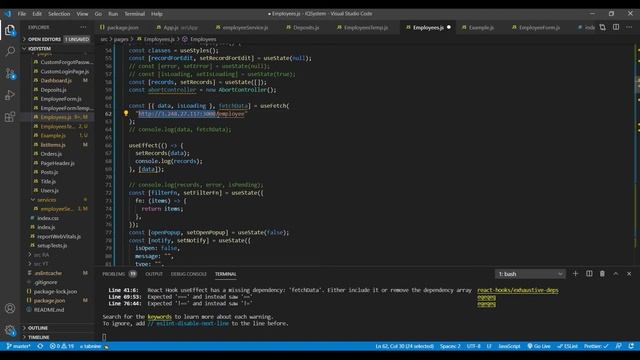Split the editor to the right
The height and width of the screenshot is (360, 640).
click(616, 27)
